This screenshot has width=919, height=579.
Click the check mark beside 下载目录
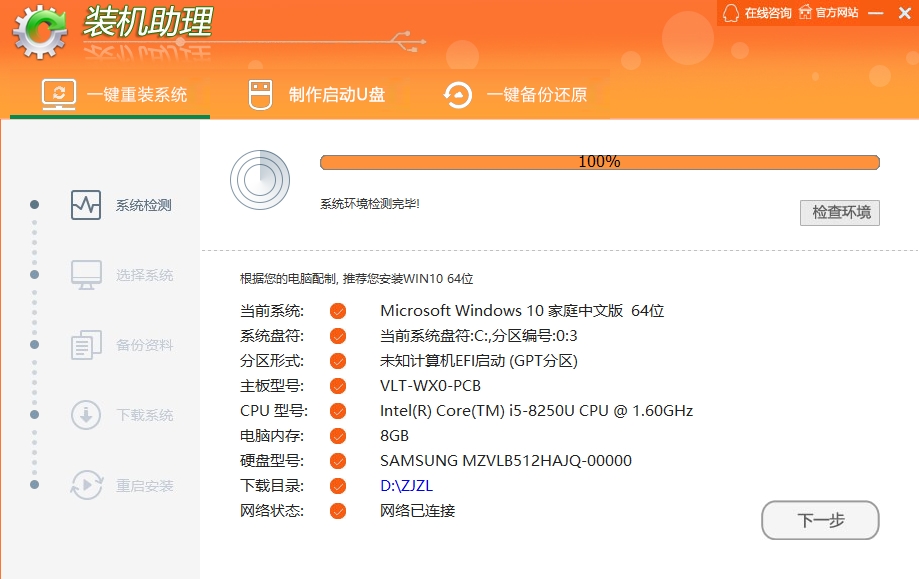[338, 486]
